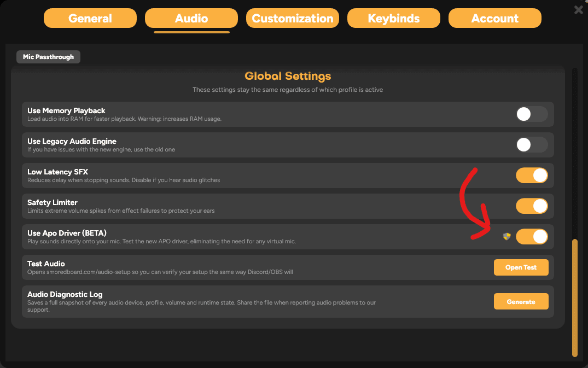Click the 'If you have issues' description
Viewport: 588px width, 368px height.
click(101, 149)
